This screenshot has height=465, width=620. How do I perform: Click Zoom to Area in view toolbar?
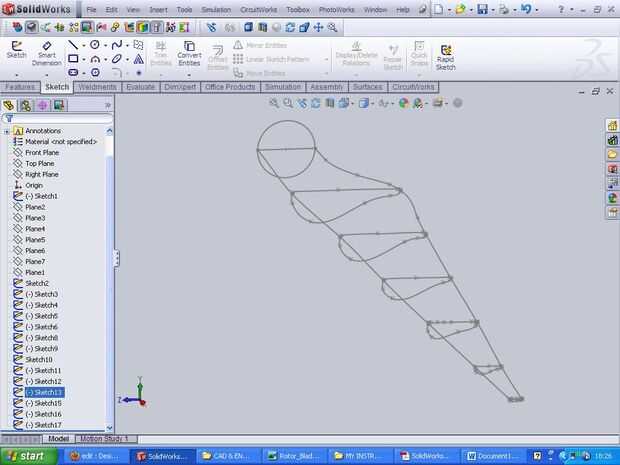(288, 103)
